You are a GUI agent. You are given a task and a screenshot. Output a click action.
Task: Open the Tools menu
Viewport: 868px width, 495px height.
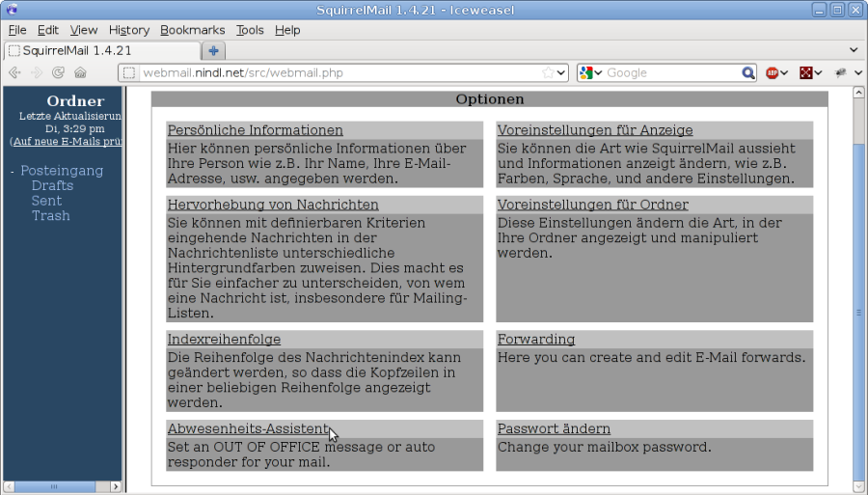pyautogui.click(x=250, y=30)
